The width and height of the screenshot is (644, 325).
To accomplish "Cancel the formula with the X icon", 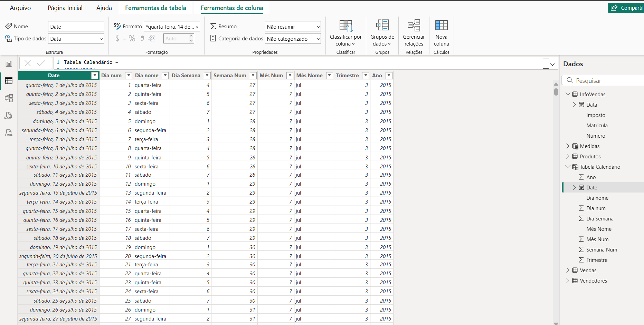I will 28,63.
